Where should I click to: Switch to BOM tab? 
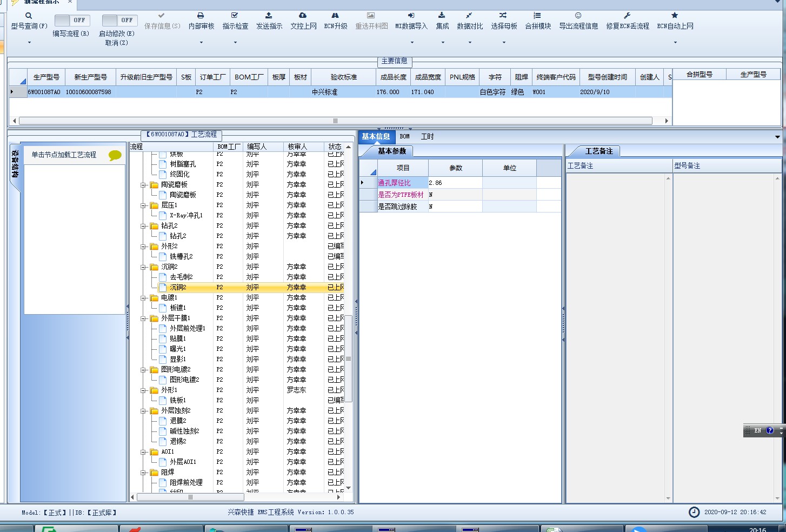tap(405, 137)
